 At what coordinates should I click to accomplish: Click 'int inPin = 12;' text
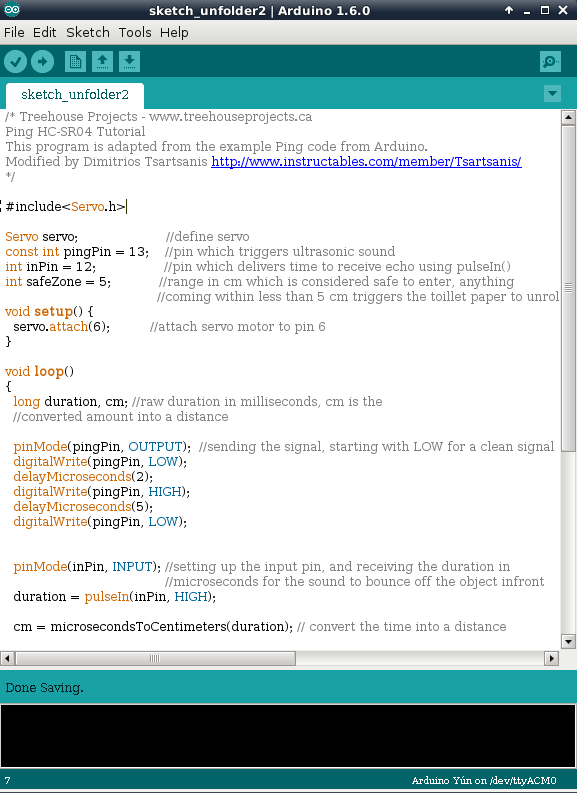point(51,267)
